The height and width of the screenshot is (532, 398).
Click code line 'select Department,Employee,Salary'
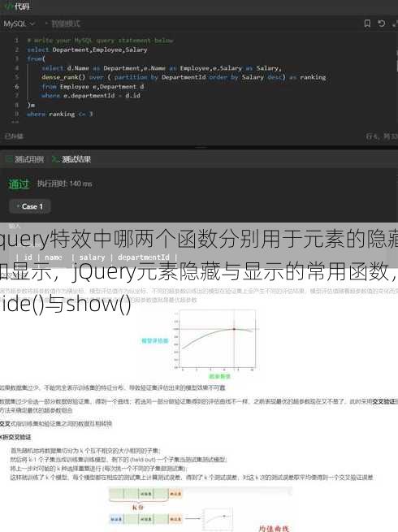click(87, 50)
